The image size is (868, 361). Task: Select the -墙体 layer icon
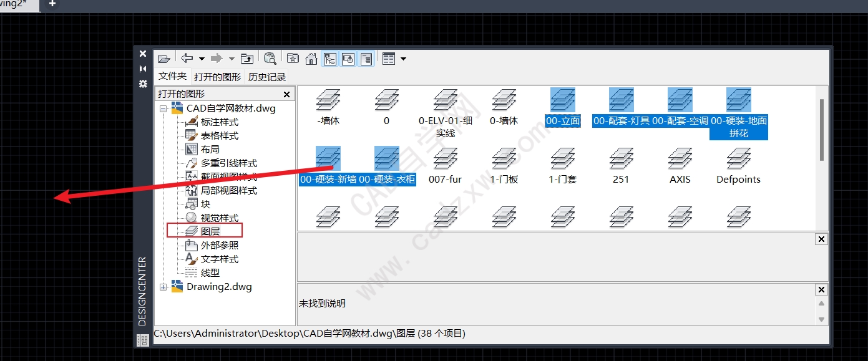(x=328, y=100)
